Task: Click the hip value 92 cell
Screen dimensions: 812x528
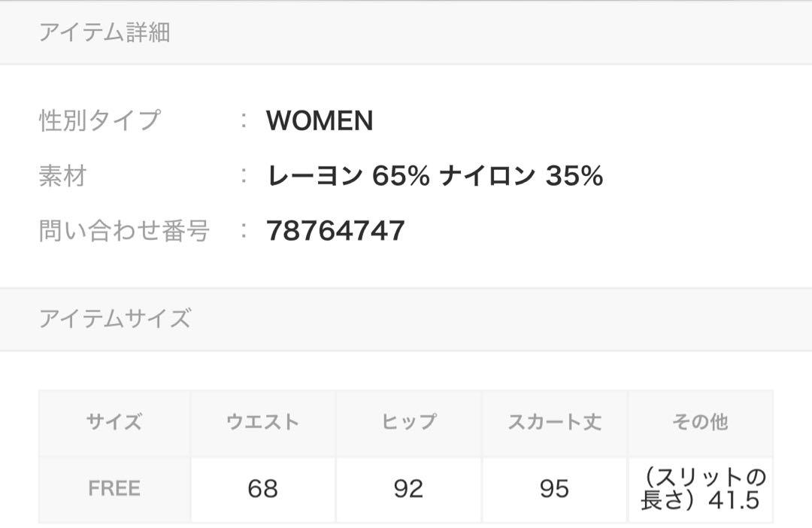Action: click(x=409, y=489)
